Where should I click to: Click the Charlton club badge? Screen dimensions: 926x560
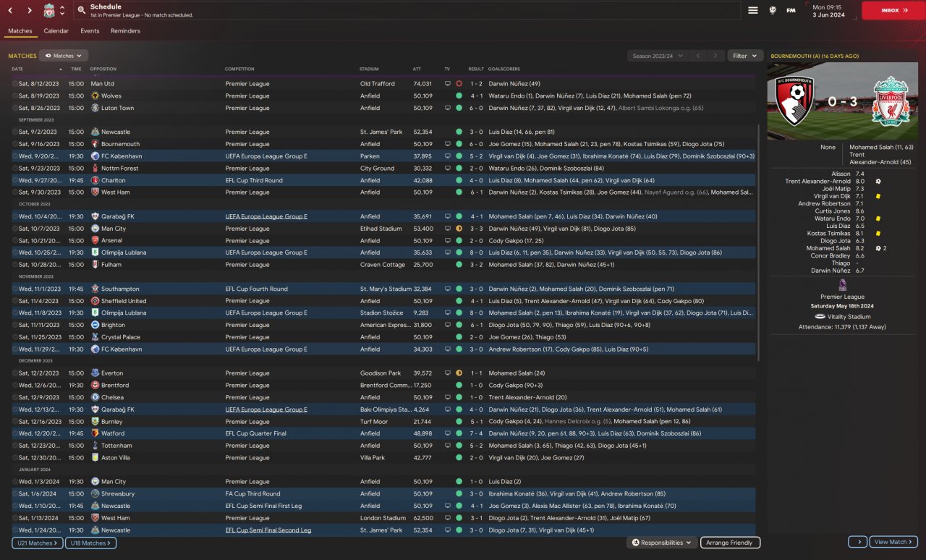95,180
